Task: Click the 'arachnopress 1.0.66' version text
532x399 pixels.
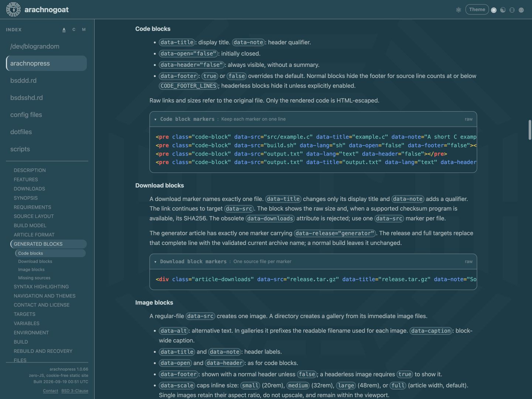Action: (69, 369)
